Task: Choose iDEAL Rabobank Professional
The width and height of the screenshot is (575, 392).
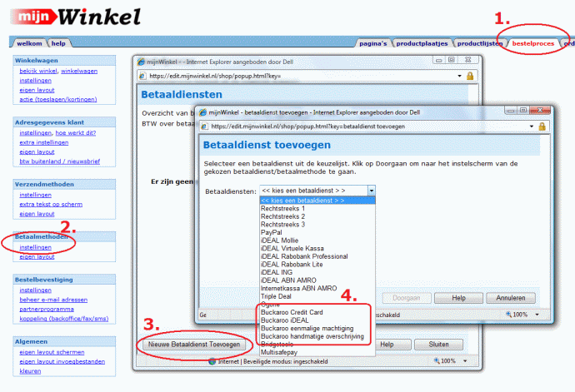Action: (x=317, y=256)
